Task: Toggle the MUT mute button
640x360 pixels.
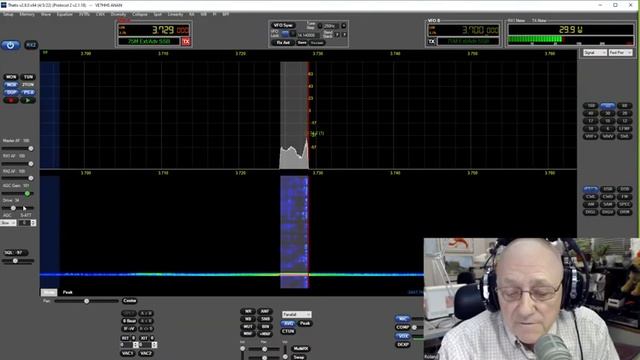Action: [248, 327]
